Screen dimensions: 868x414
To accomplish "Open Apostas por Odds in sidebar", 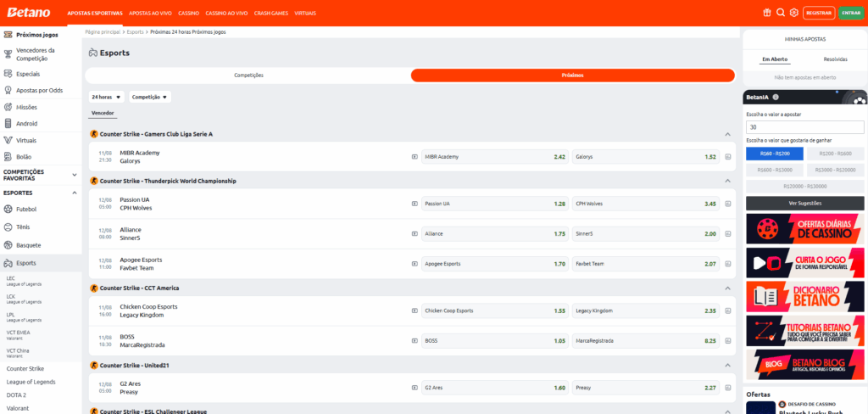I will [x=41, y=90].
